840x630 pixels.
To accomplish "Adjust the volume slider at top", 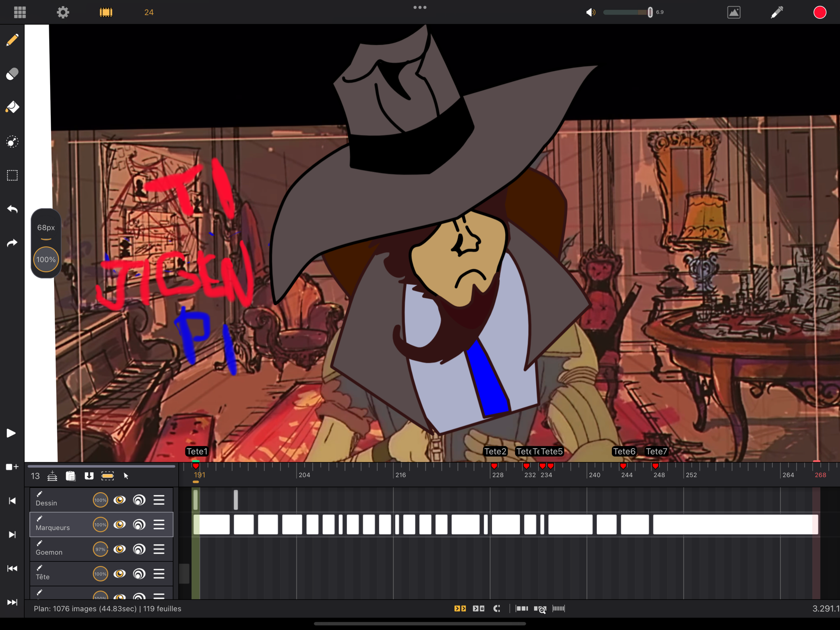I will click(x=650, y=12).
